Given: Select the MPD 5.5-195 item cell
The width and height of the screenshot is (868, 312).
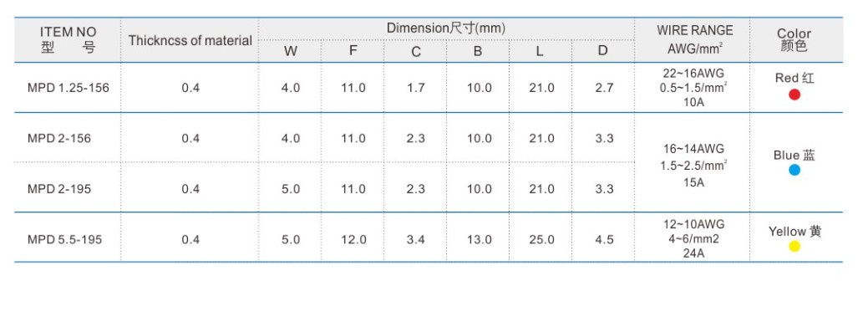Looking at the screenshot, I should pos(64,239).
